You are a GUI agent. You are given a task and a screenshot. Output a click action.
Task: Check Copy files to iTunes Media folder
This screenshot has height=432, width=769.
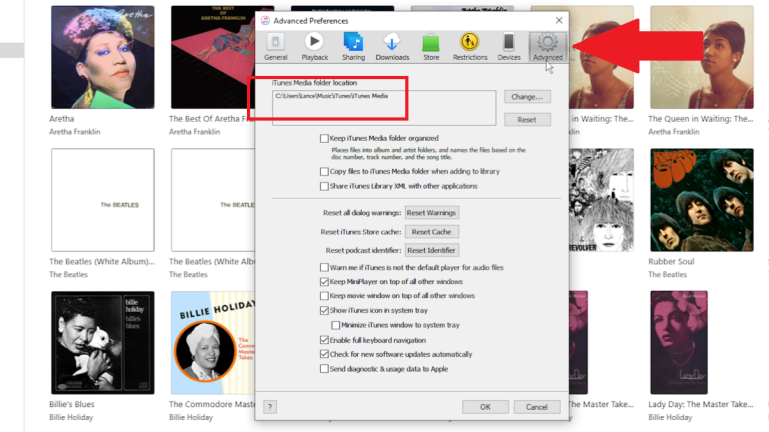(324, 172)
